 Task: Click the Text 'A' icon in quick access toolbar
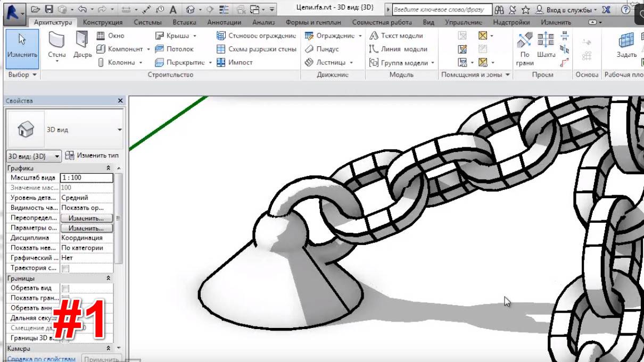[x=173, y=10]
